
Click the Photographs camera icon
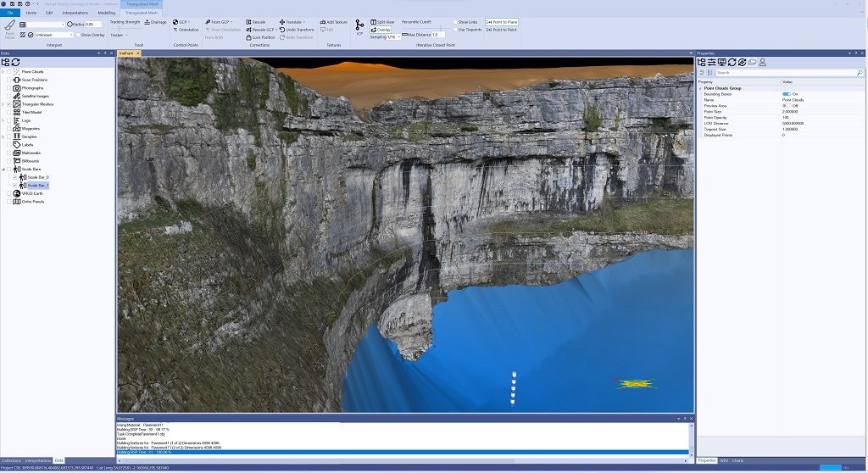[17, 87]
